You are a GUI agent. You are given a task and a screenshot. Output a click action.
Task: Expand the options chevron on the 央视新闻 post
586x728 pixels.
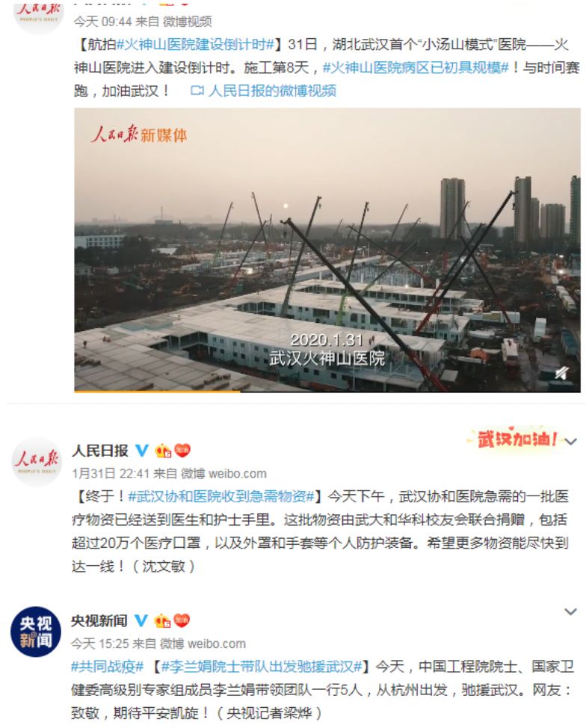[570, 611]
